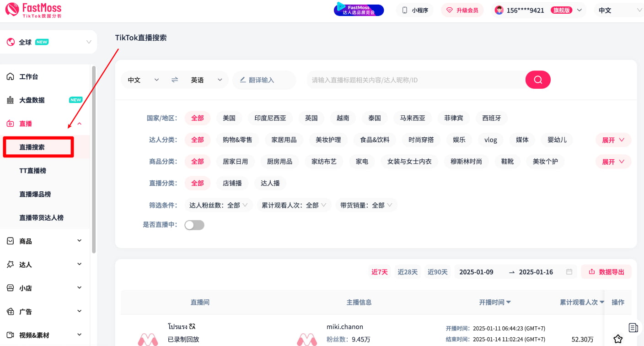The image size is (644, 346).
Task: Click the 数据导出 export button
Action: (x=606, y=271)
